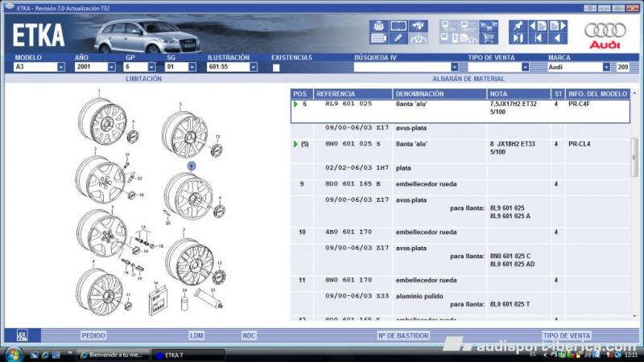This screenshot has width=644, height=362.
Task: Click the exit door icon
Action: 518,39
